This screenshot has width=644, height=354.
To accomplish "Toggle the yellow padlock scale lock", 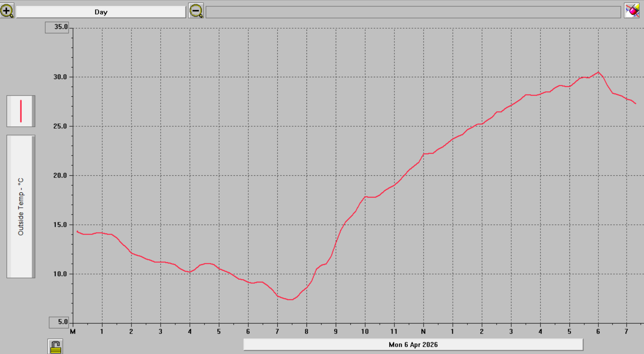I will (55, 347).
